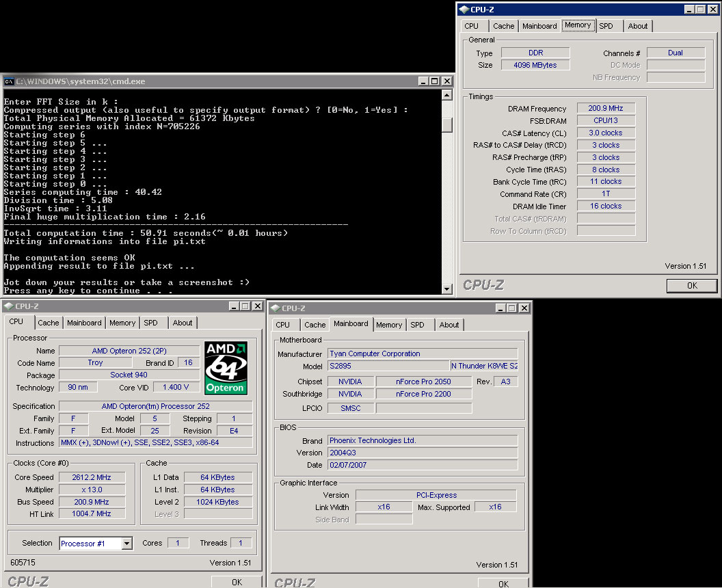The image size is (722, 588).
Task: Click the Channels # Dual field
Action: (x=676, y=53)
